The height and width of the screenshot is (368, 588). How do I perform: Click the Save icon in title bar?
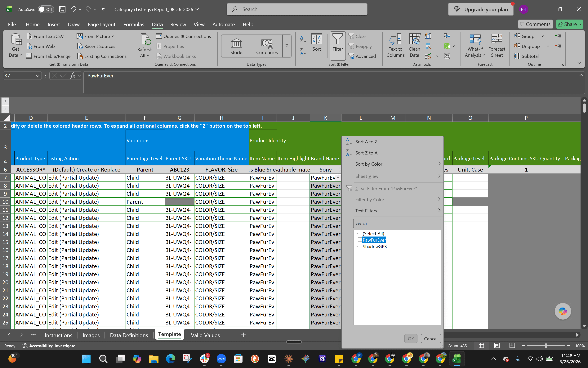(x=62, y=10)
